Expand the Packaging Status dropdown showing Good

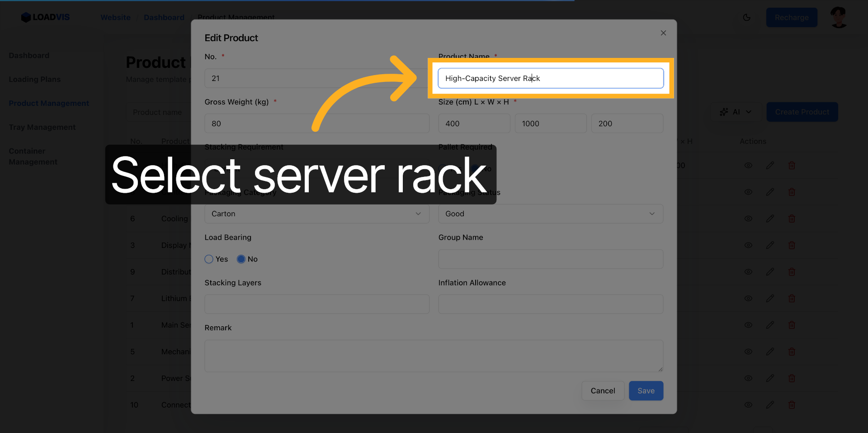(550, 214)
